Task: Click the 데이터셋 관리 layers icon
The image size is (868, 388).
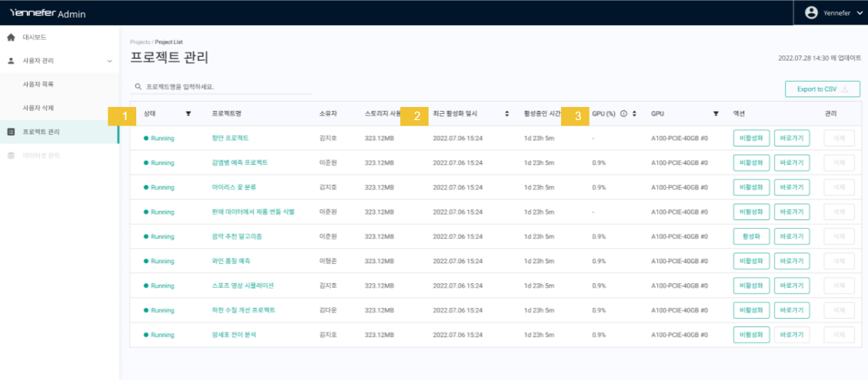Action: tap(11, 156)
